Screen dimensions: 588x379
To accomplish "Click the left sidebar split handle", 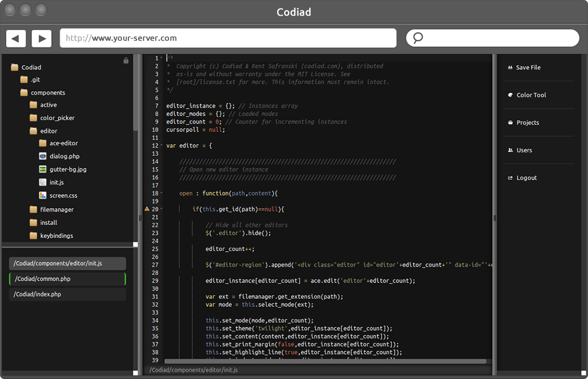I will coord(140,217).
